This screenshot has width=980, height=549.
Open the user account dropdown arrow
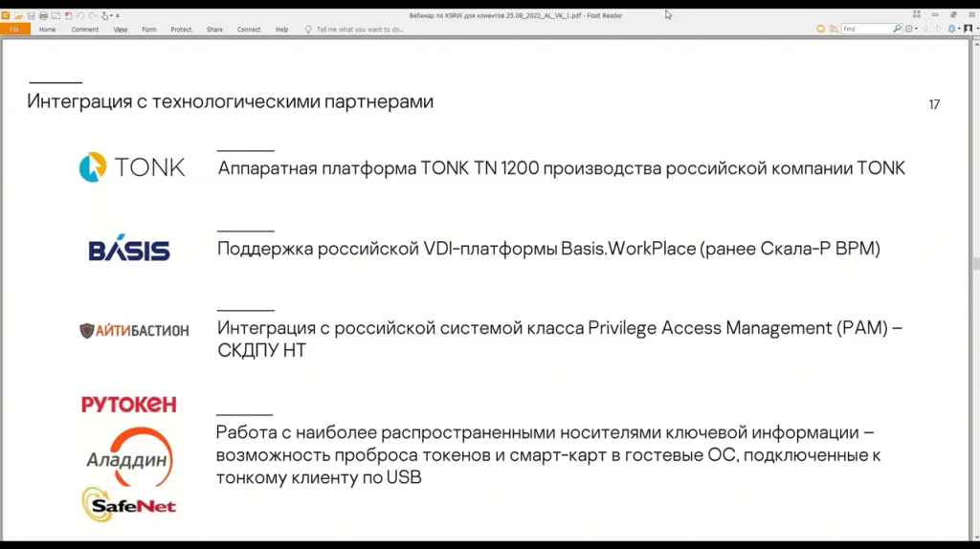(x=977, y=29)
